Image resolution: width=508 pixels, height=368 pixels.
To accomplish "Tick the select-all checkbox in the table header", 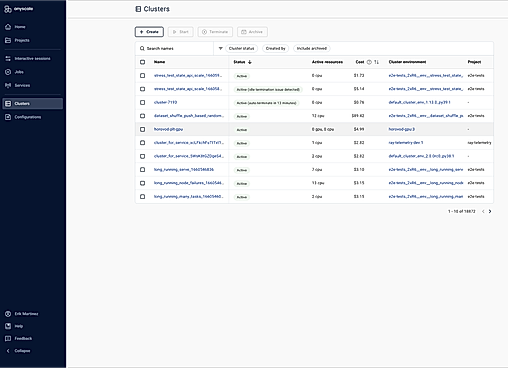I will coord(143,62).
